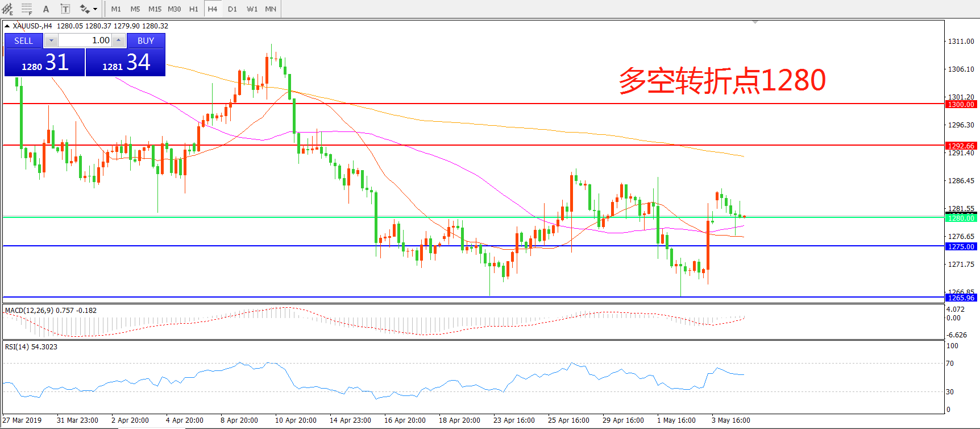Viewport: 980px width, 429px height.
Task: Switch chart to H1 timeframe
Action: [194, 9]
